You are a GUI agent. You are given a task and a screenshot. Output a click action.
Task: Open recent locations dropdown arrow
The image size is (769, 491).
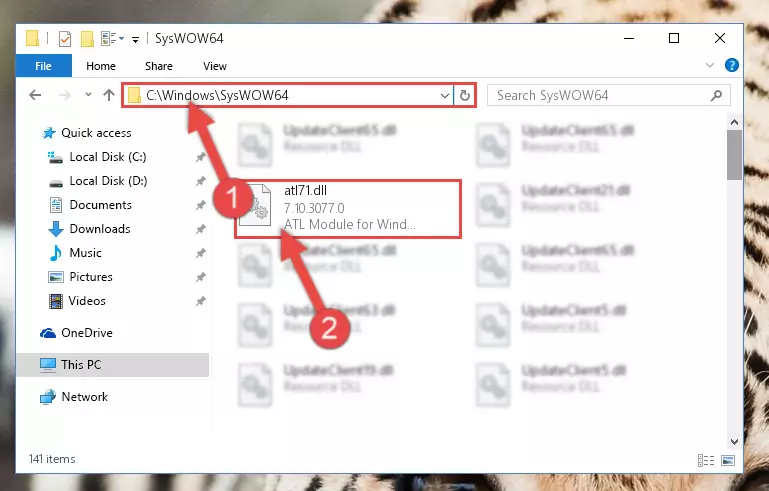click(x=88, y=94)
